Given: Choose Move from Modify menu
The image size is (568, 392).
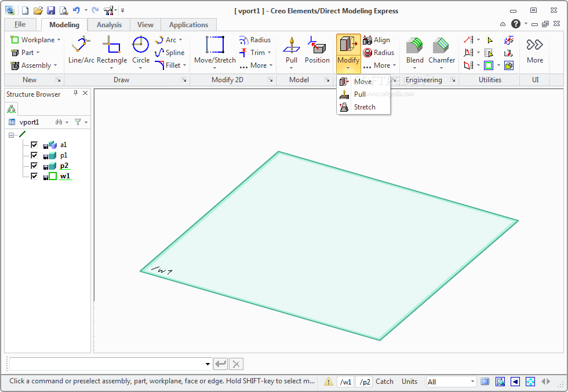Looking at the screenshot, I should point(363,82).
